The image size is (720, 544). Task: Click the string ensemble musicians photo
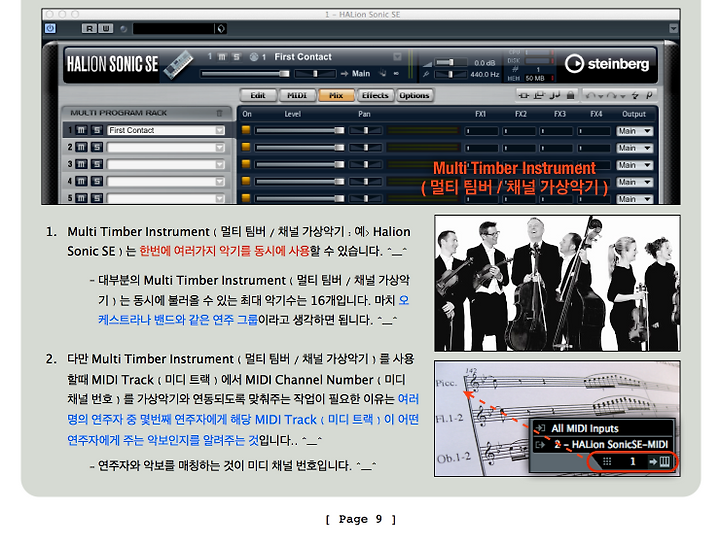[x=557, y=283]
